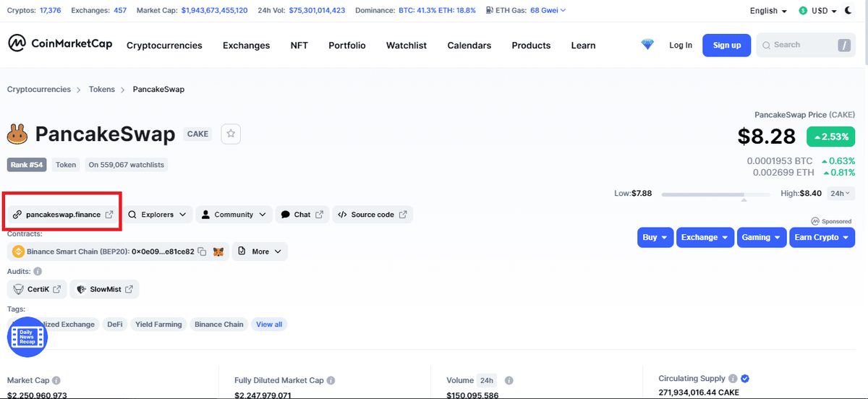The width and height of the screenshot is (868, 399).
Task: Click the Log In button
Action: [681, 45]
